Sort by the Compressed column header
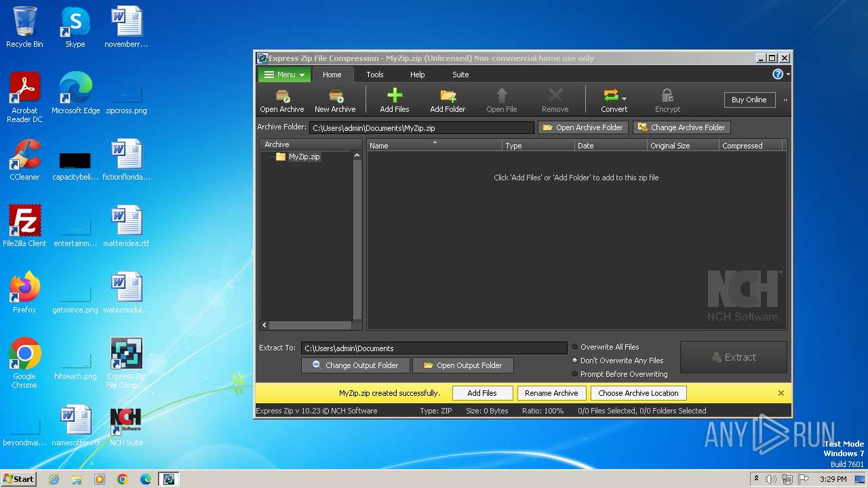The image size is (868, 488). click(x=751, y=146)
